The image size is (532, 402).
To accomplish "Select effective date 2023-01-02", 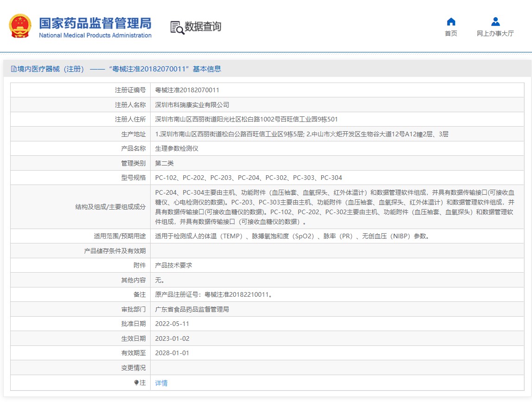I will point(172,338).
